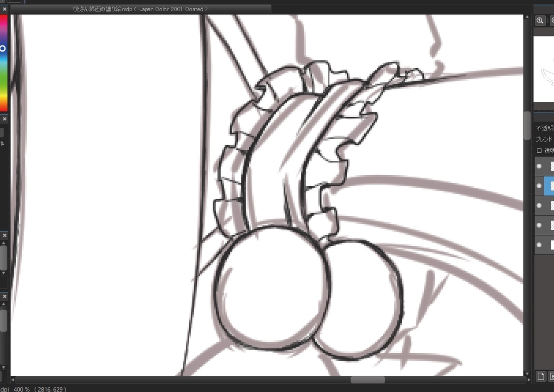Toggle visibility of the third layer
The image size is (554, 392).
click(x=539, y=205)
